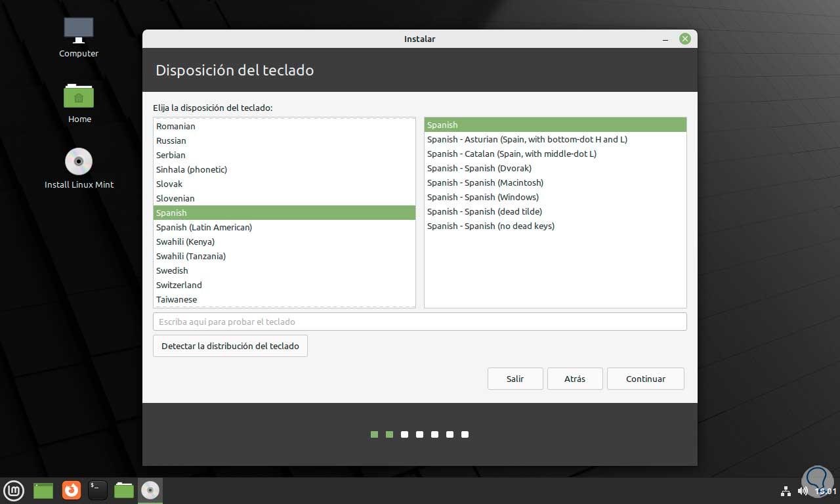Choose Spanish - Spanish (no dead keys) variant

coord(490,226)
